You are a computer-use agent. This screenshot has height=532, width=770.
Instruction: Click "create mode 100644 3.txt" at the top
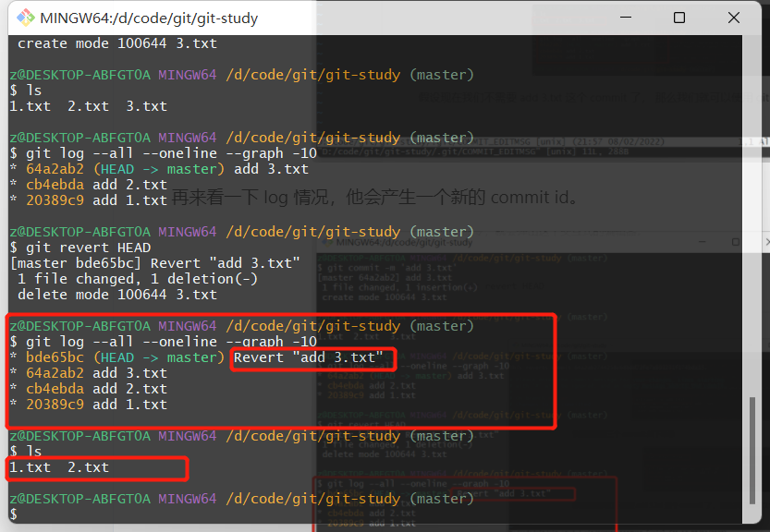pos(116,43)
